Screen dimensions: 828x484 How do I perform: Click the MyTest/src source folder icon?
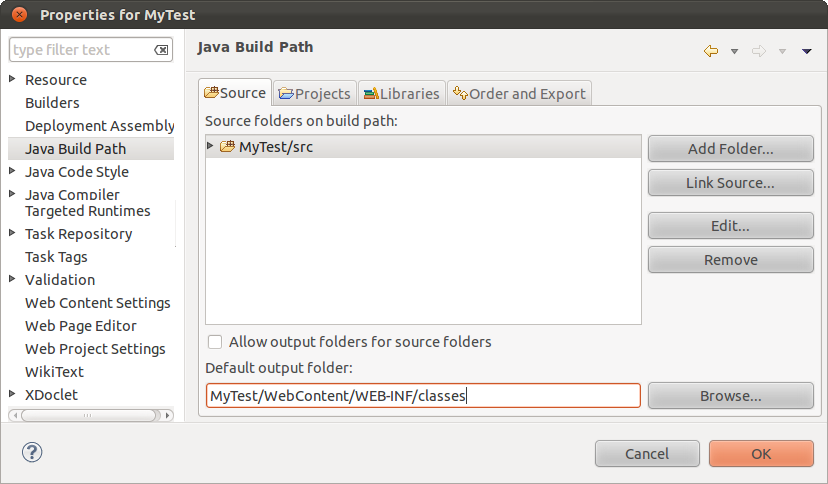tap(227, 147)
